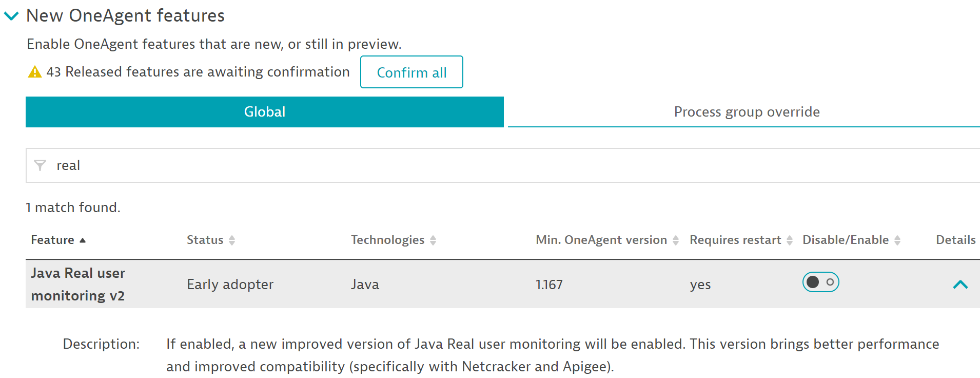
Task: Collapse the New OneAgent features section
Action: [x=11, y=16]
